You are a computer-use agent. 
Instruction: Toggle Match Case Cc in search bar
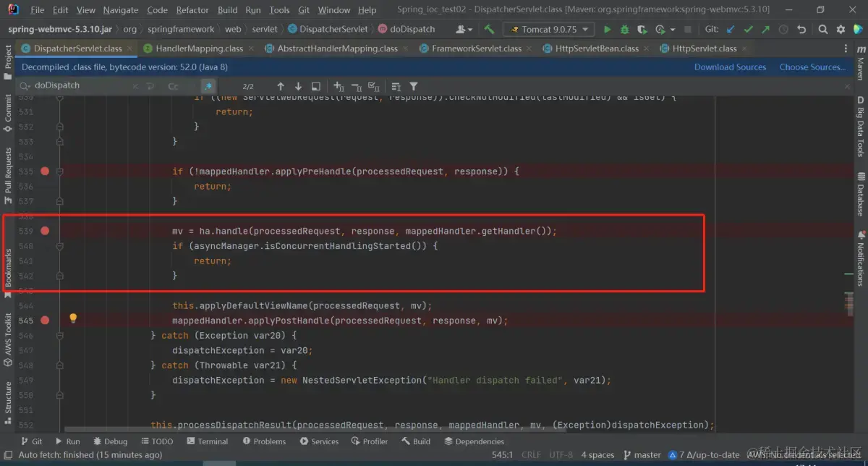tap(173, 86)
